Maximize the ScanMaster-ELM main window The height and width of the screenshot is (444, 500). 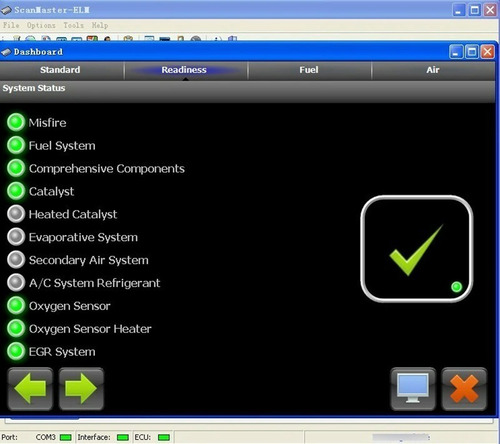pyautogui.click(x=474, y=10)
